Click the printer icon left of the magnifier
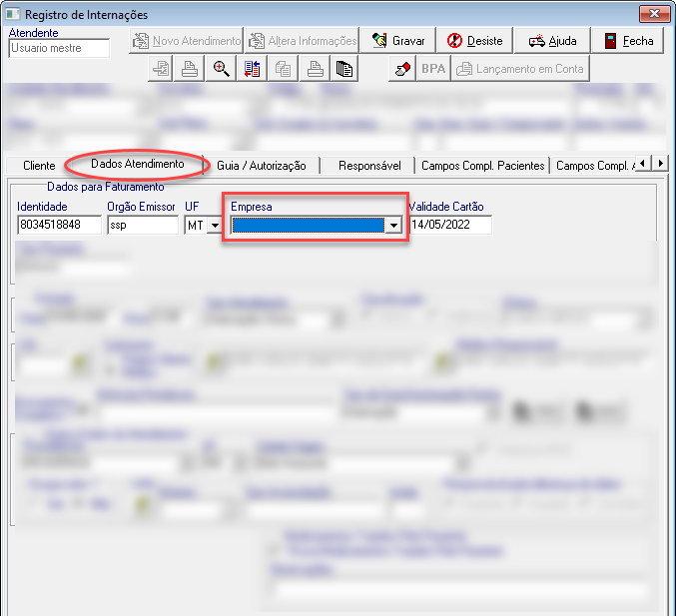This screenshot has height=616, width=676. (x=190, y=69)
